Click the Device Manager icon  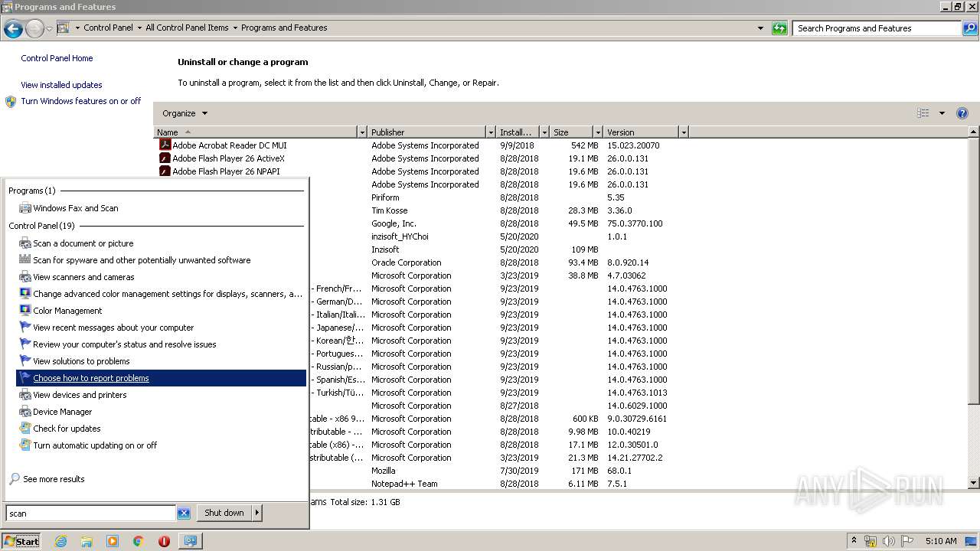(25, 412)
